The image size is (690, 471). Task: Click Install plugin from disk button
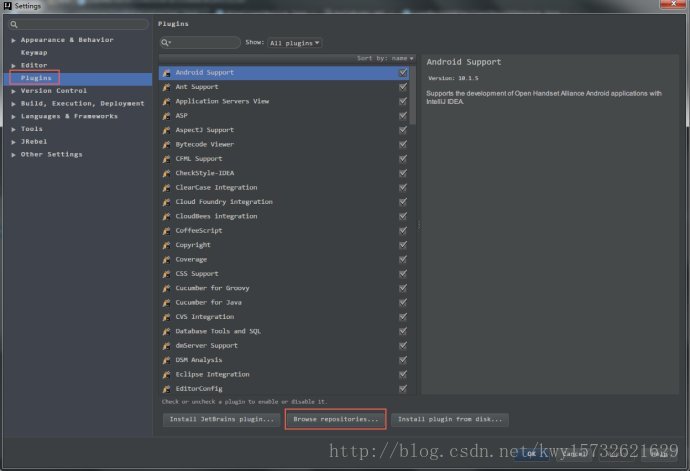pos(450,419)
